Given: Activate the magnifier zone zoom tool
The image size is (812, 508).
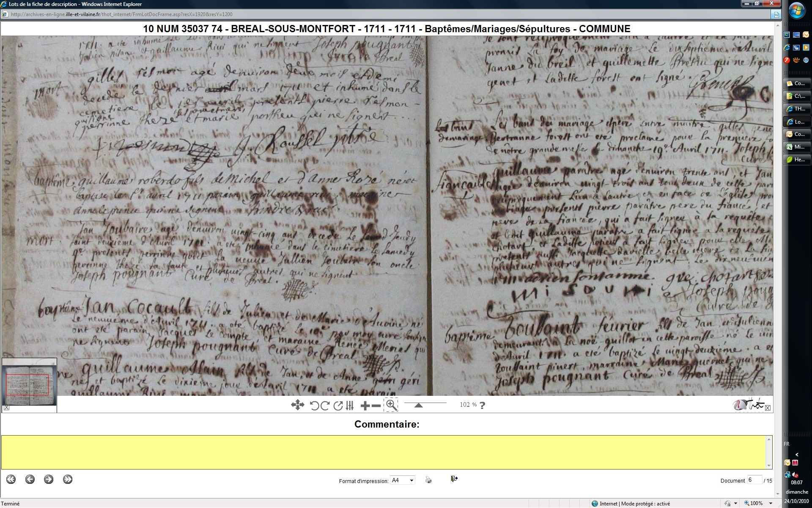Looking at the screenshot, I should click(391, 405).
